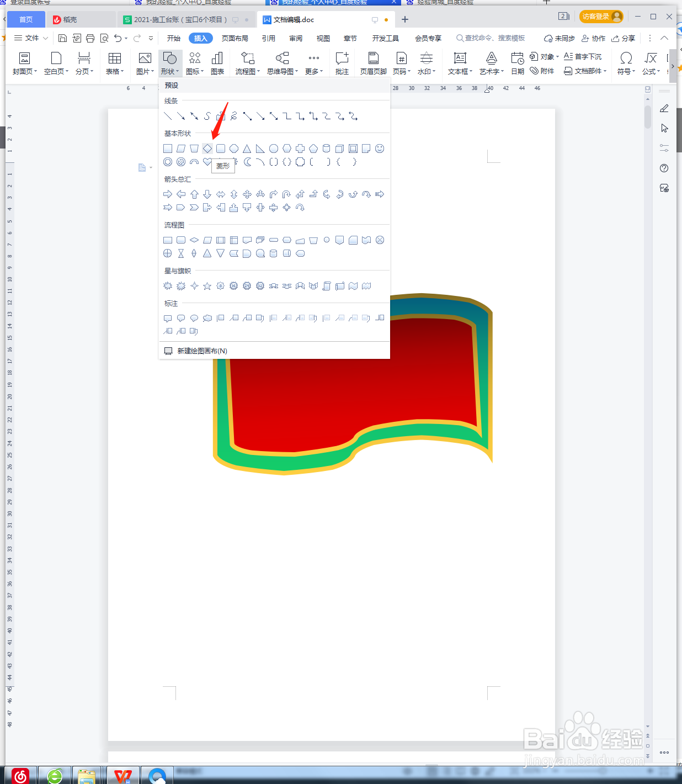The width and height of the screenshot is (682, 784).
Task: Choose the flowchart decision diamond
Action: (194, 240)
